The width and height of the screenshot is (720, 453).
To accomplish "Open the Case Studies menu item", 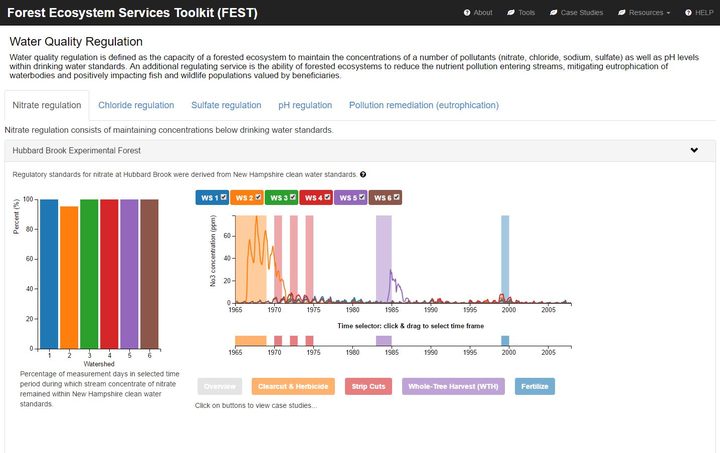I will coord(577,13).
